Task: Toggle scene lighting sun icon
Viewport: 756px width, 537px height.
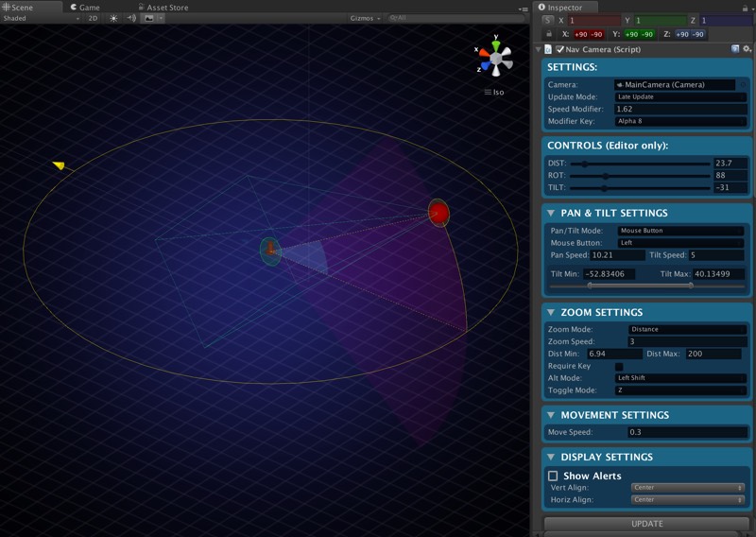Action: click(x=114, y=18)
